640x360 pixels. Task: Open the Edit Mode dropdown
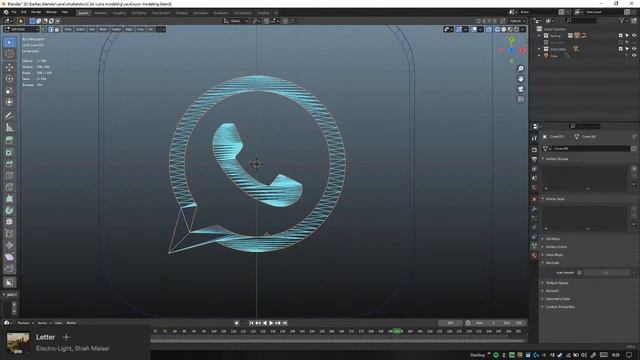[21, 29]
